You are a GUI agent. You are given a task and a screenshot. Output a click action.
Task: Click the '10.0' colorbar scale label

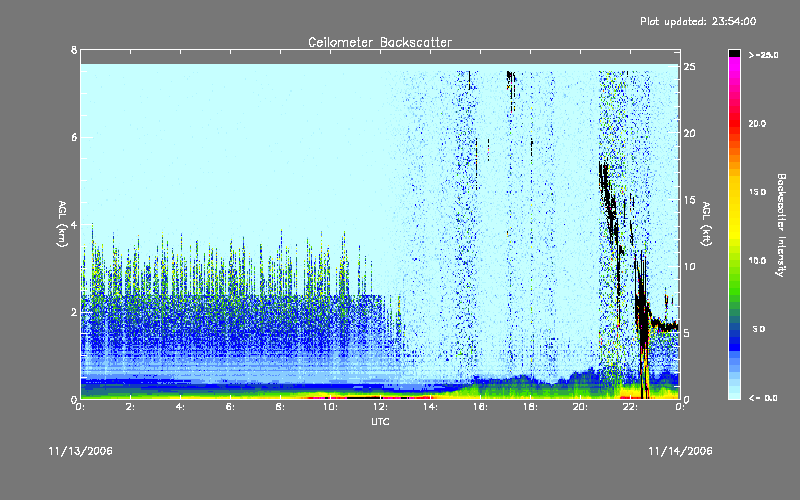tap(757, 261)
